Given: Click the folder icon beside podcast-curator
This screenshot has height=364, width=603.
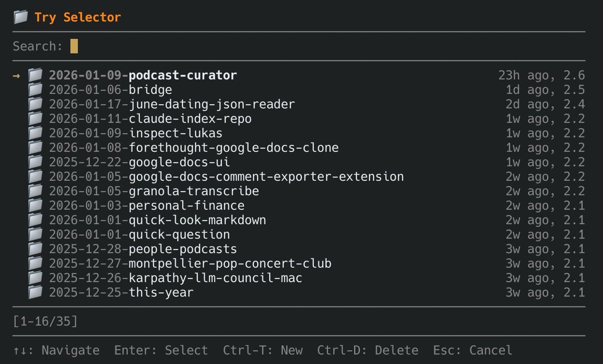Looking at the screenshot, I should (x=35, y=75).
